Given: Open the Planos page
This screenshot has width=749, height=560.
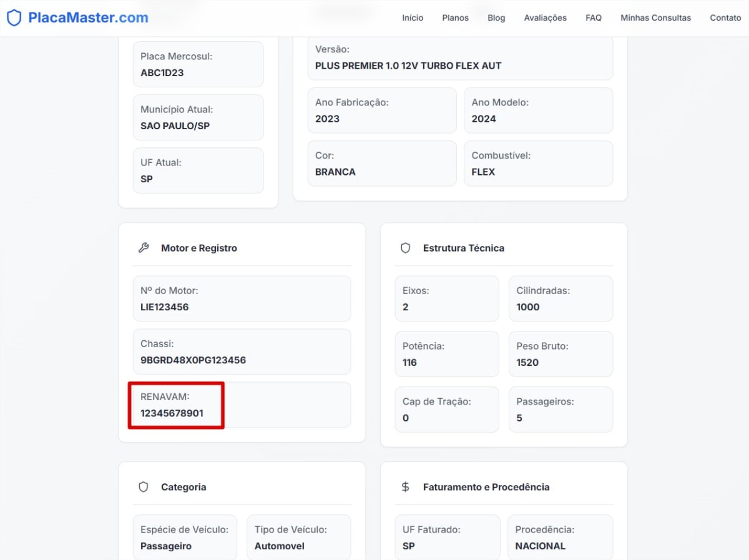Looking at the screenshot, I should click(x=456, y=17).
